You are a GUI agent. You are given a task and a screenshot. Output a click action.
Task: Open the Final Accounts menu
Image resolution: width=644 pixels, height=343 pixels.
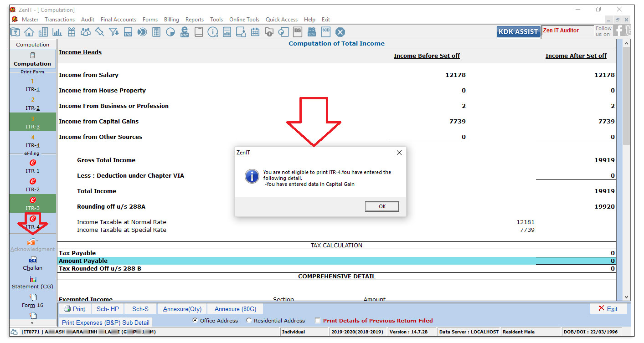coord(118,20)
